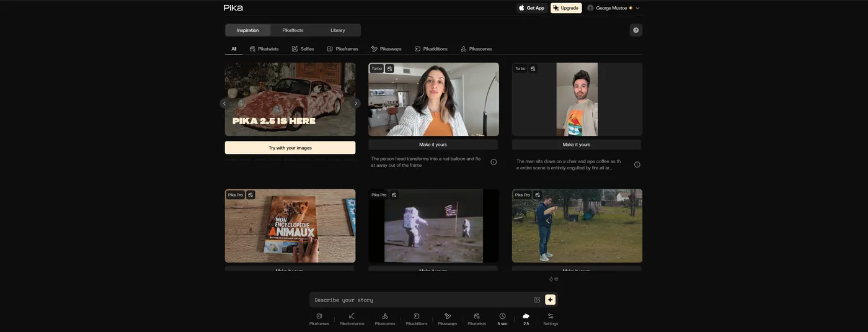Click the credits counter showing 12
868x332 pixels.
[554, 279]
